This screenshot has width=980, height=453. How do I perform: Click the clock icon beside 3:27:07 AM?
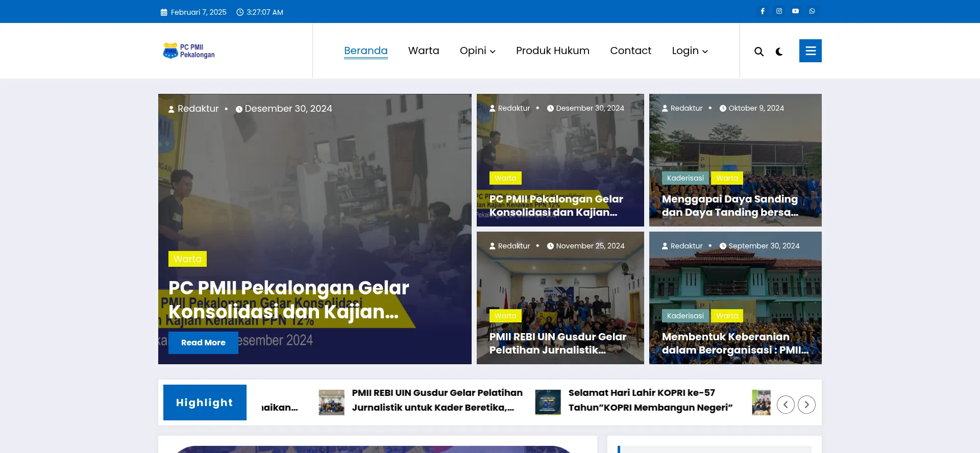coord(240,12)
